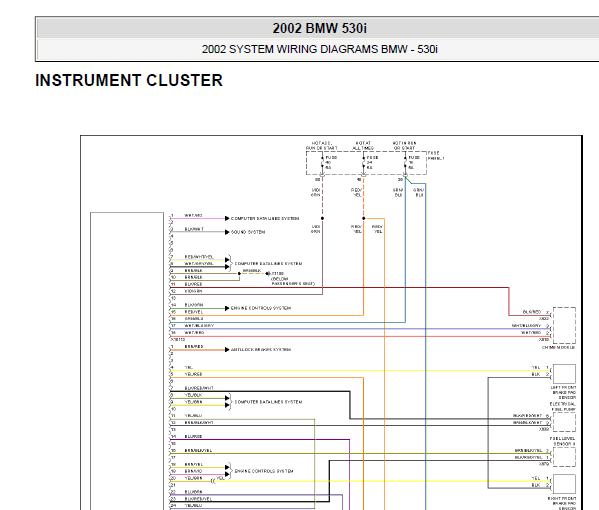
Task: Click the Chime Module dashed component box
Action: click(x=564, y=325)
